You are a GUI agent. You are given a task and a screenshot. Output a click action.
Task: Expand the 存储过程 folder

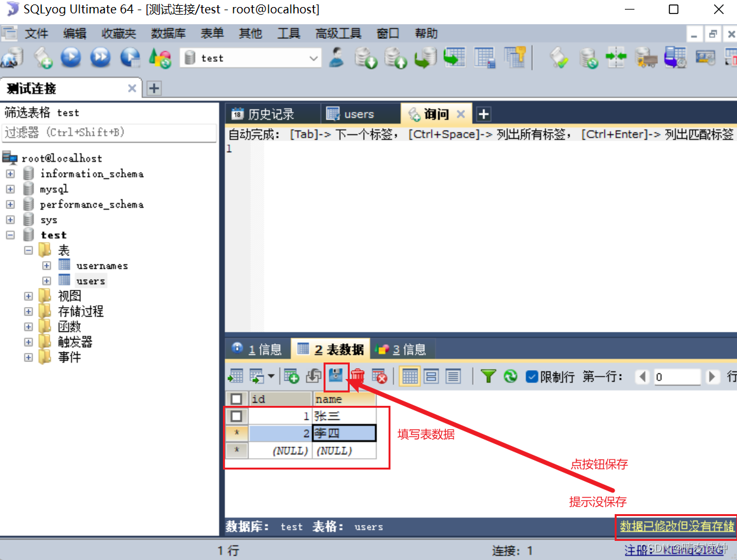pos(29,312)
